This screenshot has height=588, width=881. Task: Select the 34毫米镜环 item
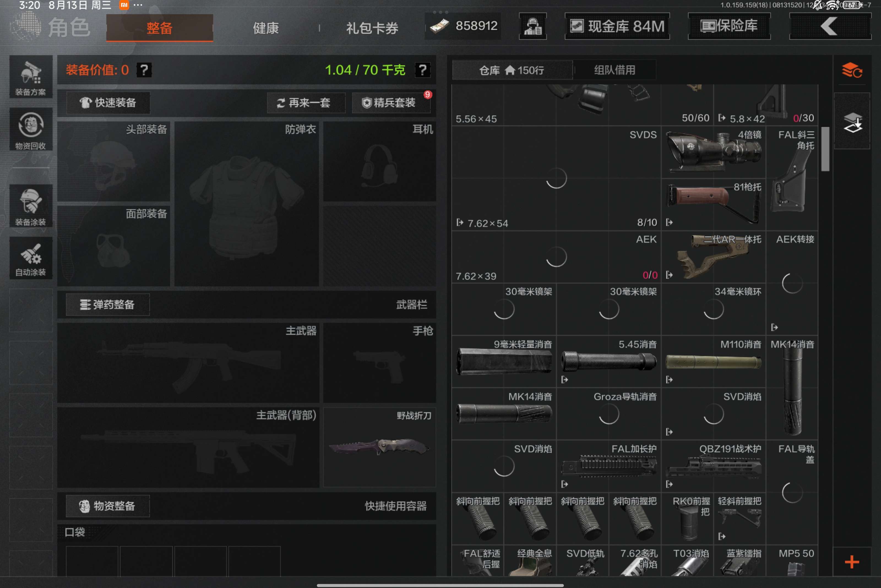[x=713, y=309]
